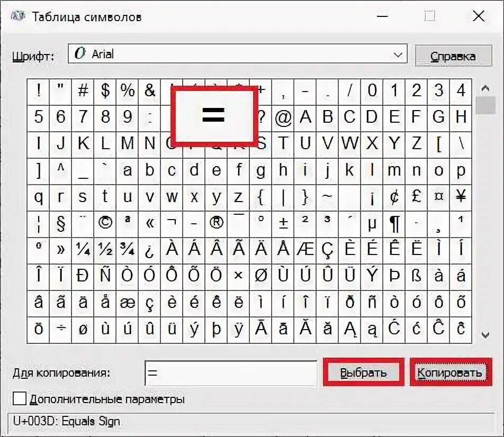Screen dimensions: 504x437
Task: Select the ¬ not sign character
Action: [x=172, y=224]
